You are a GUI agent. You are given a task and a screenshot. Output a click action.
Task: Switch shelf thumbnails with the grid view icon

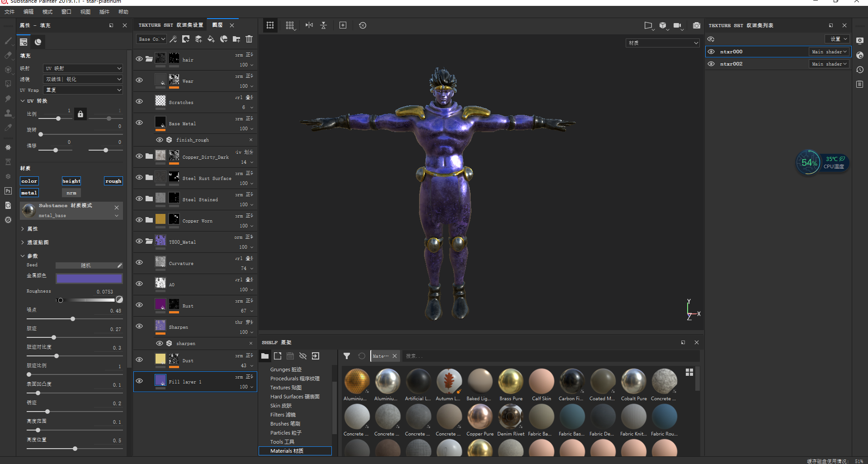pyautogui.click(x=689, y=372)
